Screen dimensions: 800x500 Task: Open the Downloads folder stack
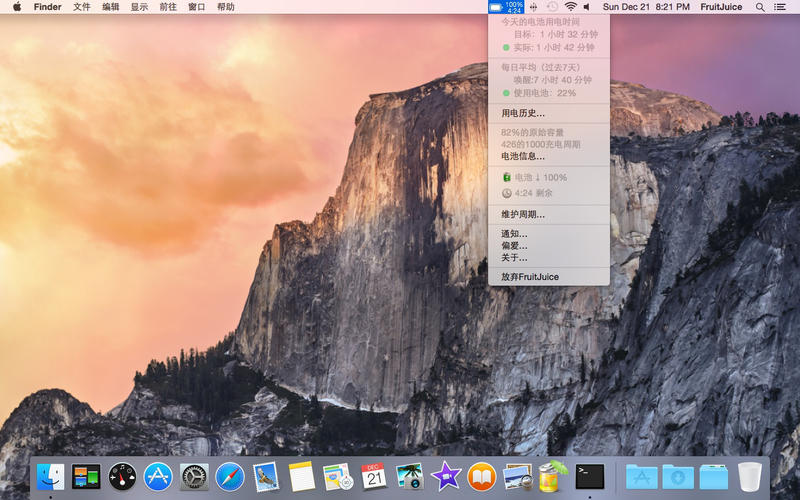(x=678, y=477)
